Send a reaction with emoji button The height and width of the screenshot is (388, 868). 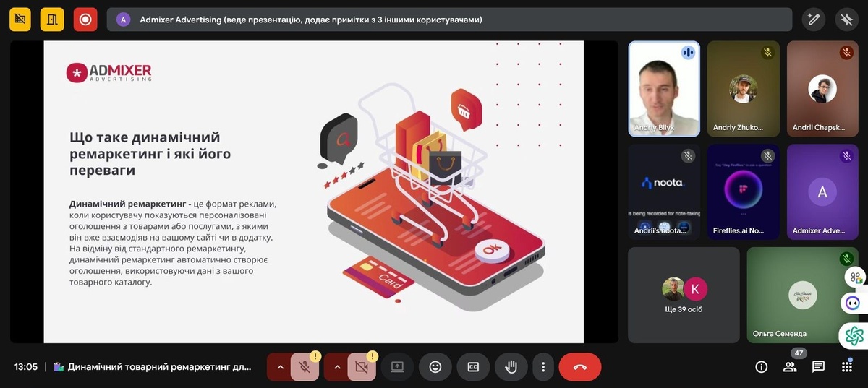[x=435, y=367]
